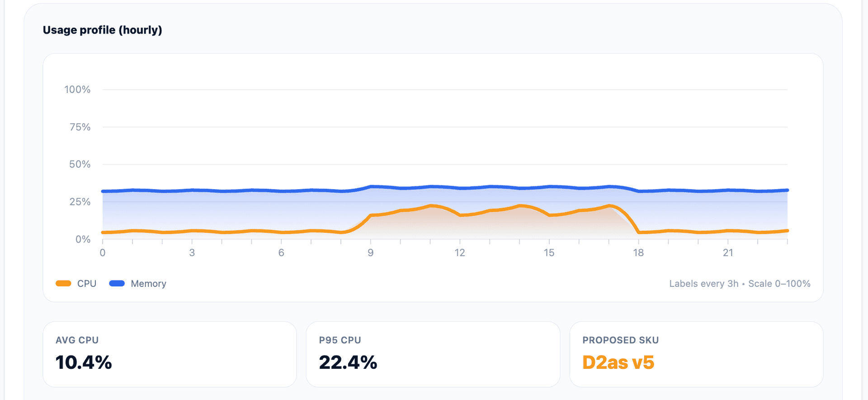The image size is (868, 400).
Task: Click the orange CPU legend swatch
Action: click(63, 284)
